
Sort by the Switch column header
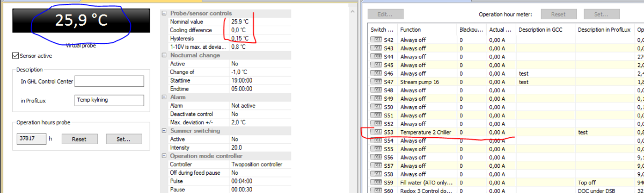click(382, 29)
